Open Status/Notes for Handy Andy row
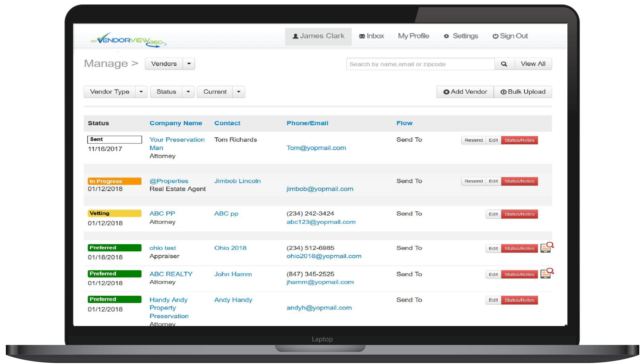The width and height of the screenshot is (640, 364). pos(520,300)
